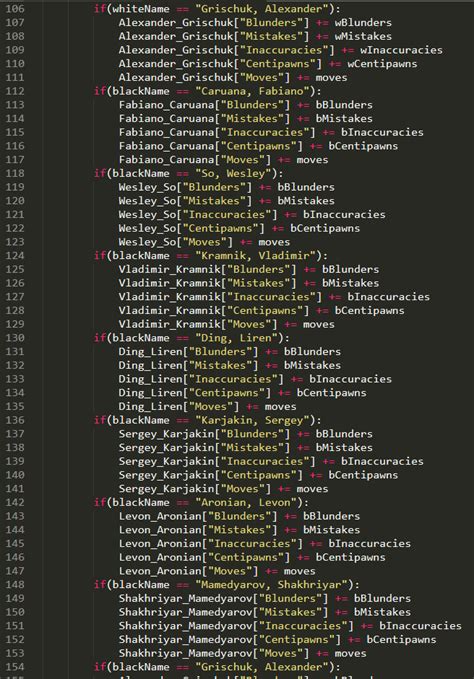The height and width of the screenshot is (679, 474).
Task: Click the "Centipawns" key on Wesley_So line
Action: [x=223, y=228]
